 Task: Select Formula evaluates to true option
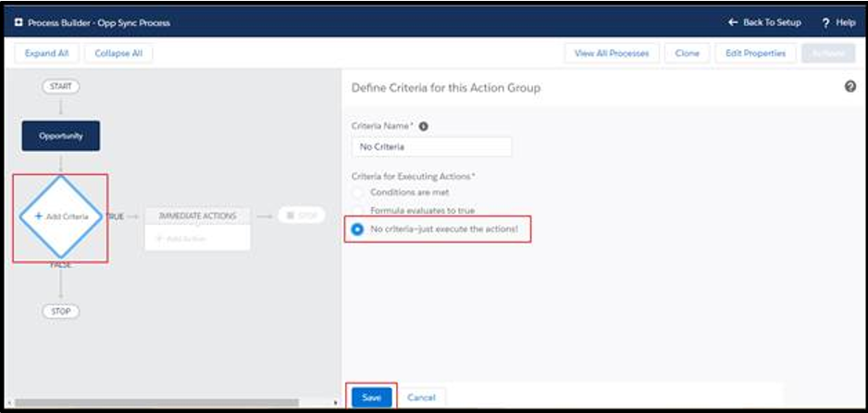tap(357, 210)
